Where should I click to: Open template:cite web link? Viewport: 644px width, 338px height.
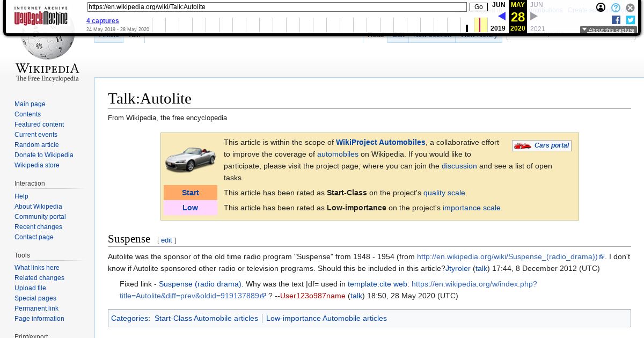pos(377,284)
